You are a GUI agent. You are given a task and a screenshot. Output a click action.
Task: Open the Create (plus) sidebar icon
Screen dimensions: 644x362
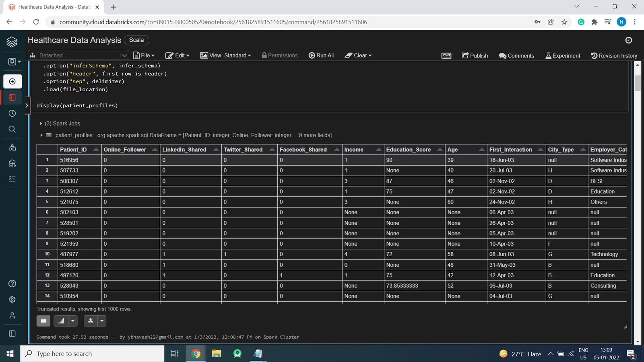click(x=12, y=82)
